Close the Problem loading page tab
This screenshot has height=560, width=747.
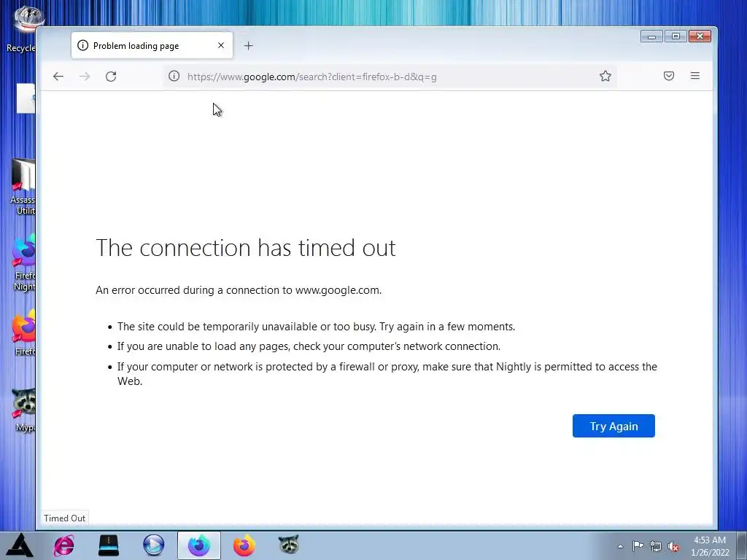pyautogui.click(x=221, y=45)
